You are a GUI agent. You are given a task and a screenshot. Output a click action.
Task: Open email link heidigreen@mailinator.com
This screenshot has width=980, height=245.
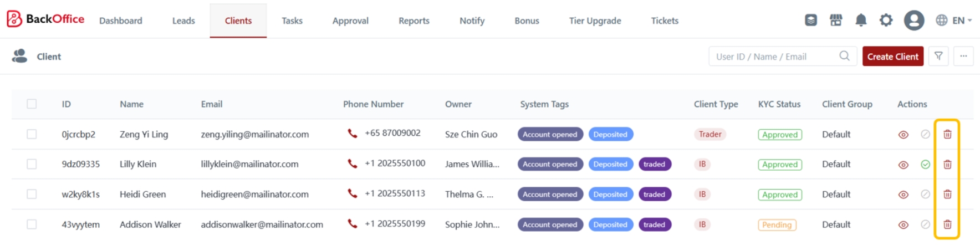point(254,195)
